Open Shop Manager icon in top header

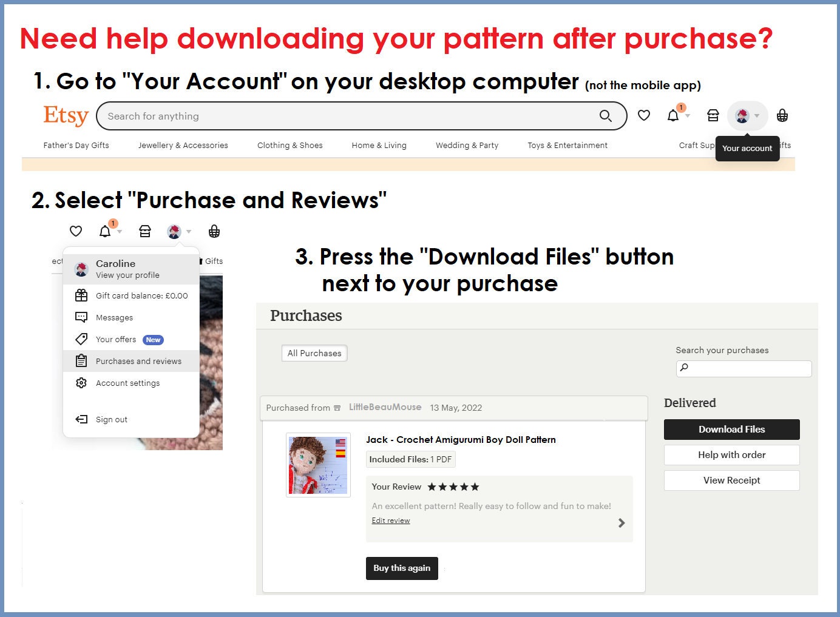point(713,115)
